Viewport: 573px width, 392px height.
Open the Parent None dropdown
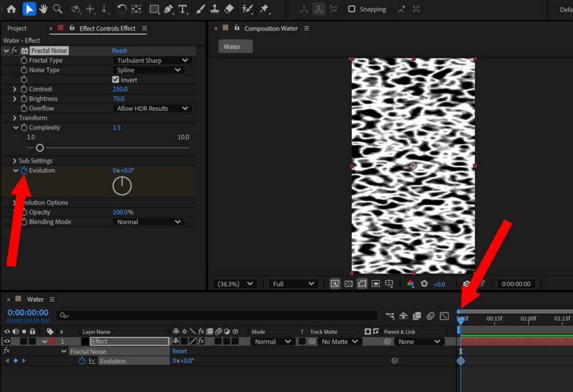pyautogui.click(x=420, y=342)
